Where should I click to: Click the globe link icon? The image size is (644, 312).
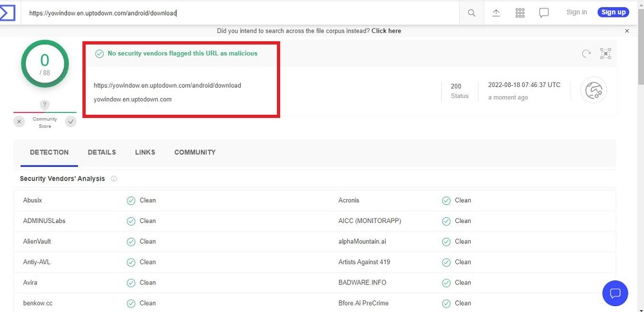(594, 90)
